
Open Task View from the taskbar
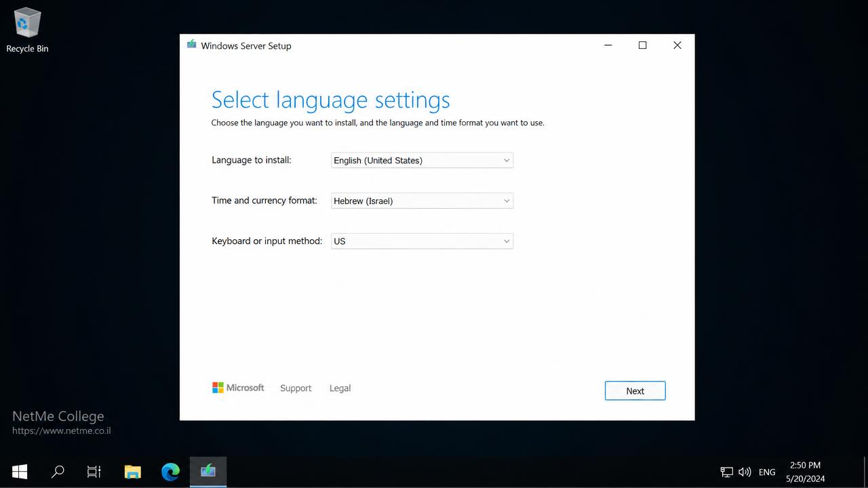(94, 472)
